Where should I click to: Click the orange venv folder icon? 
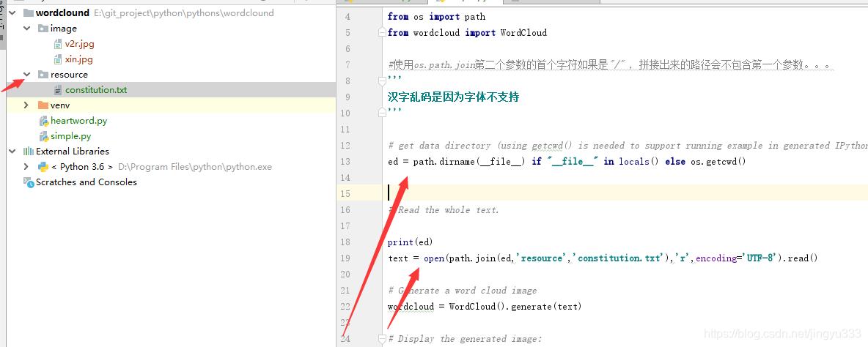(43, 105)
